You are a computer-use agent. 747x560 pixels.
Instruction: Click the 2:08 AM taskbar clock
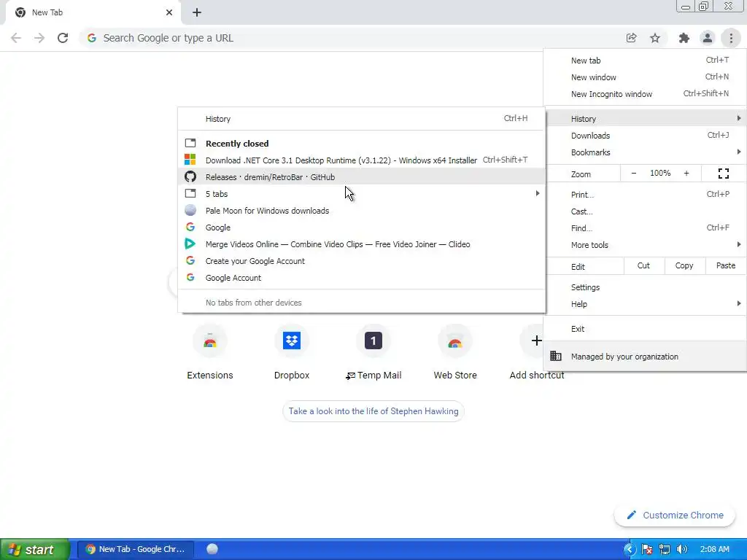pos(715,550)
